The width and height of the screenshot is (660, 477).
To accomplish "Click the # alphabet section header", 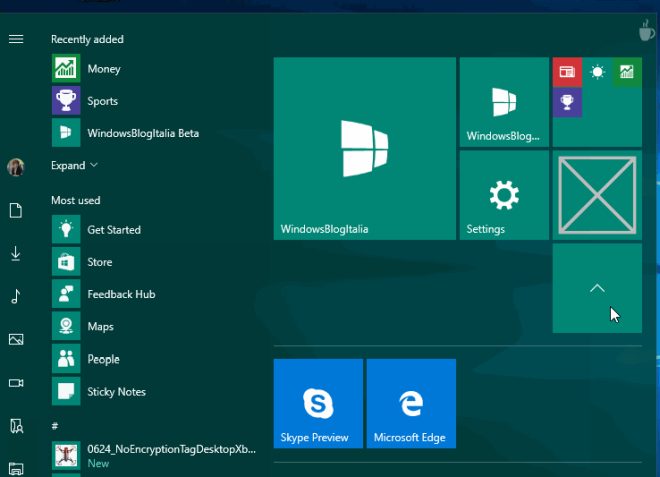I will [55, 426].
